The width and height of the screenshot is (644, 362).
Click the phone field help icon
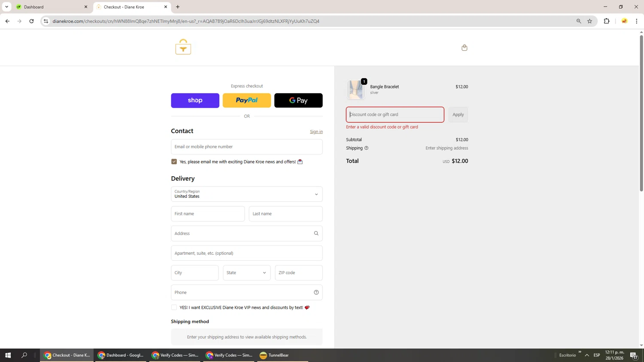click(316, 293)
